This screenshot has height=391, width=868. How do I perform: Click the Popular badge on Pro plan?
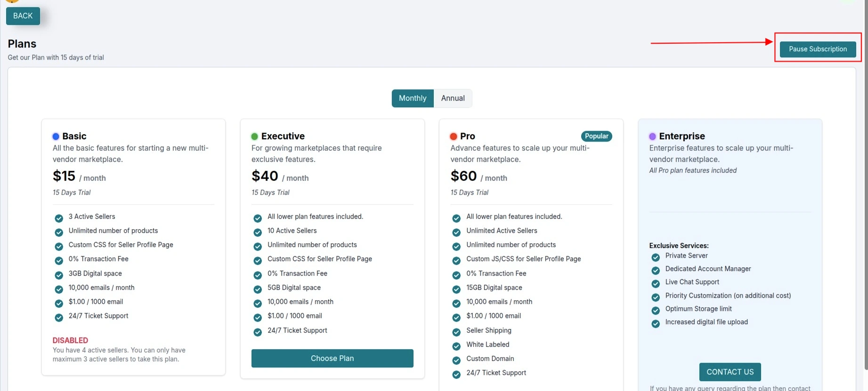pos(597,136)
